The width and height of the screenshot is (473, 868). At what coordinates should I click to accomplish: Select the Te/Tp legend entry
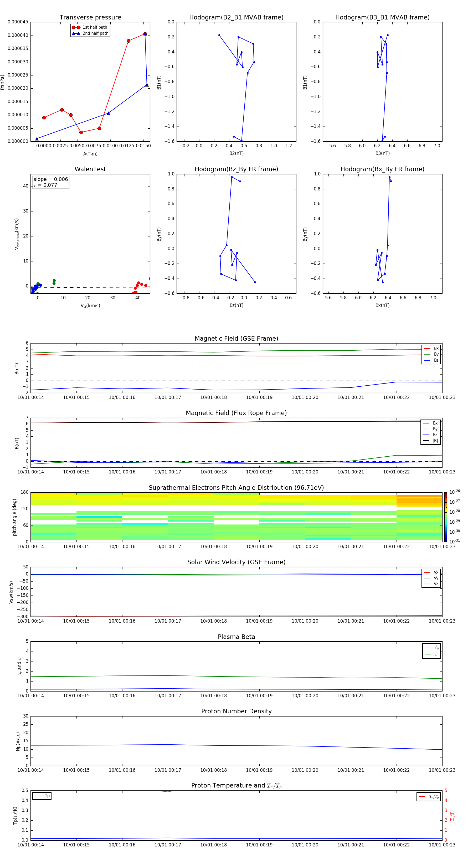429,796
